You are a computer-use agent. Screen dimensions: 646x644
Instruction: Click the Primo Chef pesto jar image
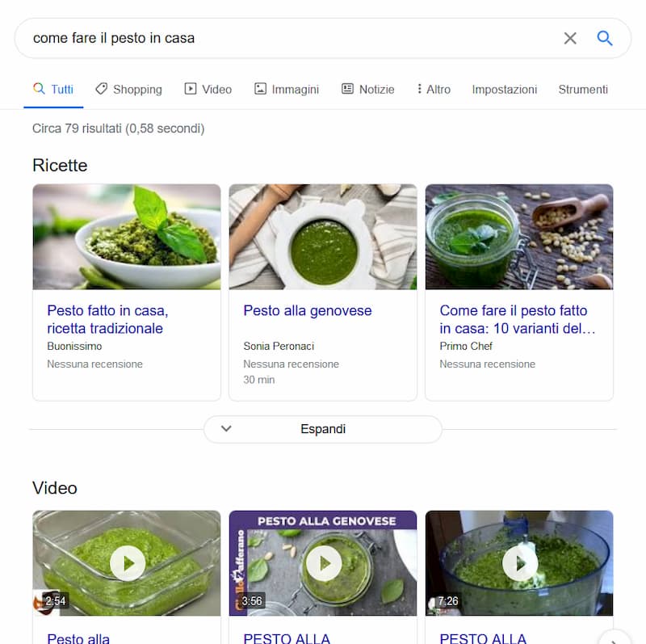pos(519,237)
